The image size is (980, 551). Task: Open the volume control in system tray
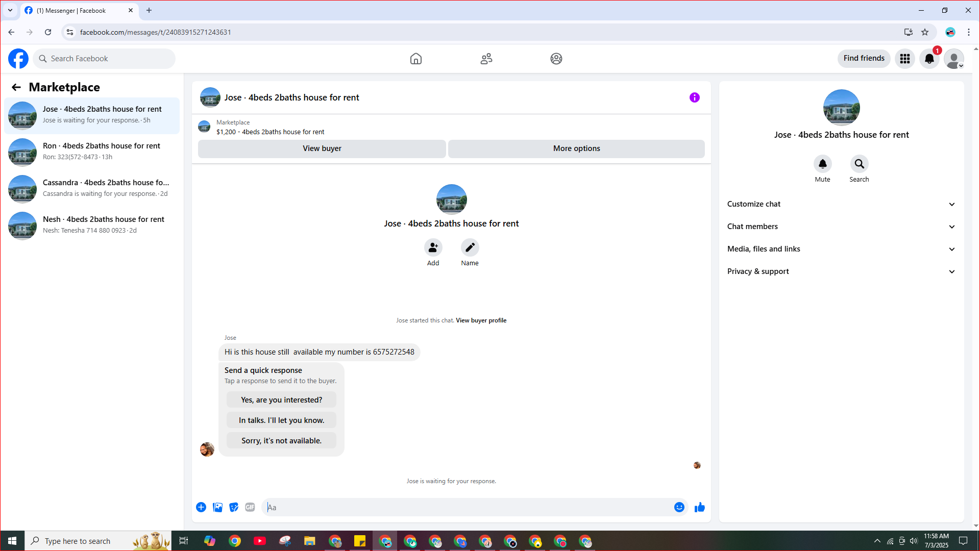[914, 541]
